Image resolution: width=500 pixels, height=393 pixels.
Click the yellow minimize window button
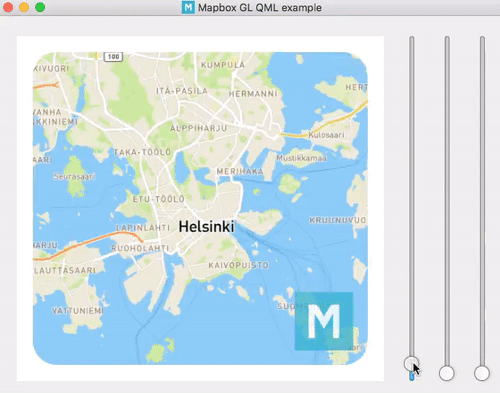pyautogui.click(x=24, y=7)
